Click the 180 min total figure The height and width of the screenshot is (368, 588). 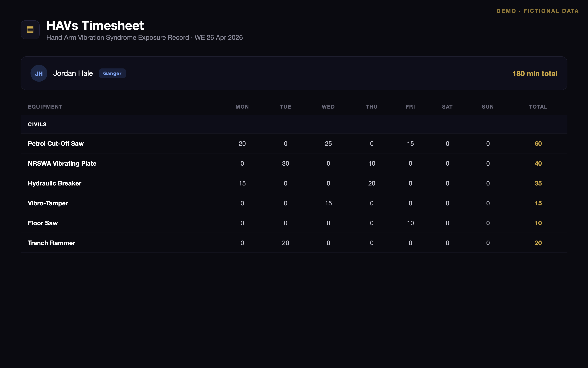tap(535, 73)
